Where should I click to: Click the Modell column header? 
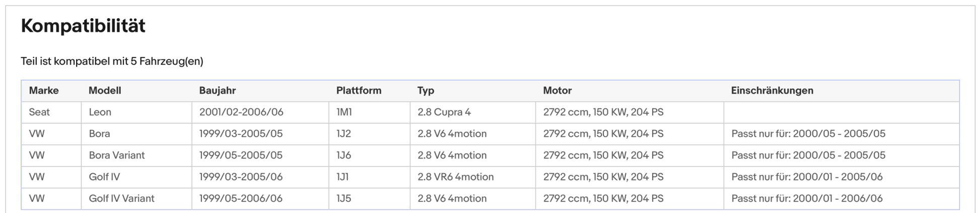105,90
